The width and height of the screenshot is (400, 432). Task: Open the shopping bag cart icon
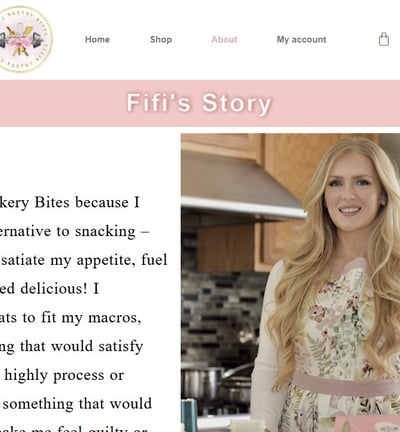[x=384, y=39]
